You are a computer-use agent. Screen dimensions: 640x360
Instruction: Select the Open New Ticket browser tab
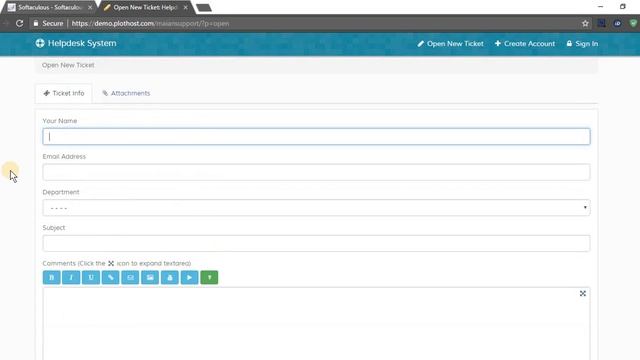[x=145, y=7]
